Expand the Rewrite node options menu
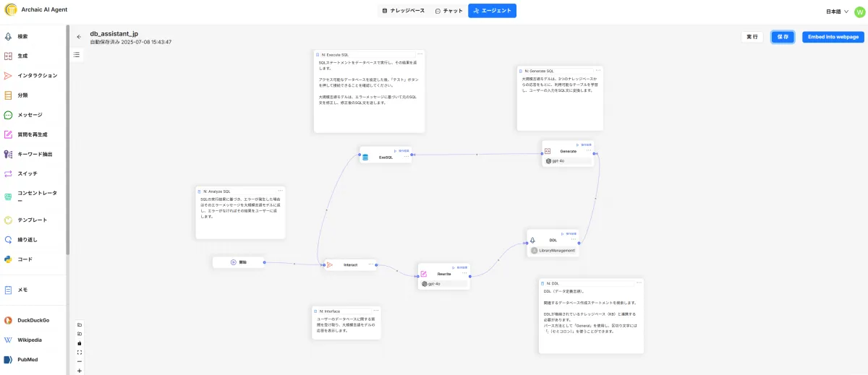868x375 pixels. 464,274
